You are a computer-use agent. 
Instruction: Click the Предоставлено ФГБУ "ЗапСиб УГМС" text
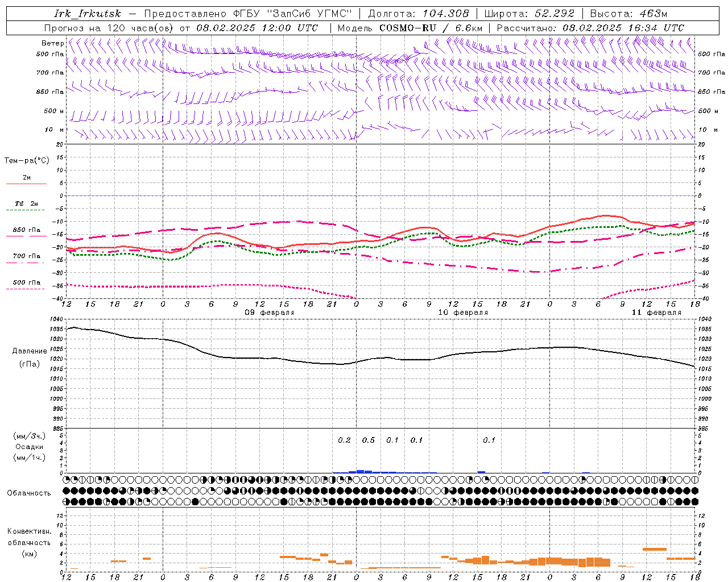tap(248, 14)
